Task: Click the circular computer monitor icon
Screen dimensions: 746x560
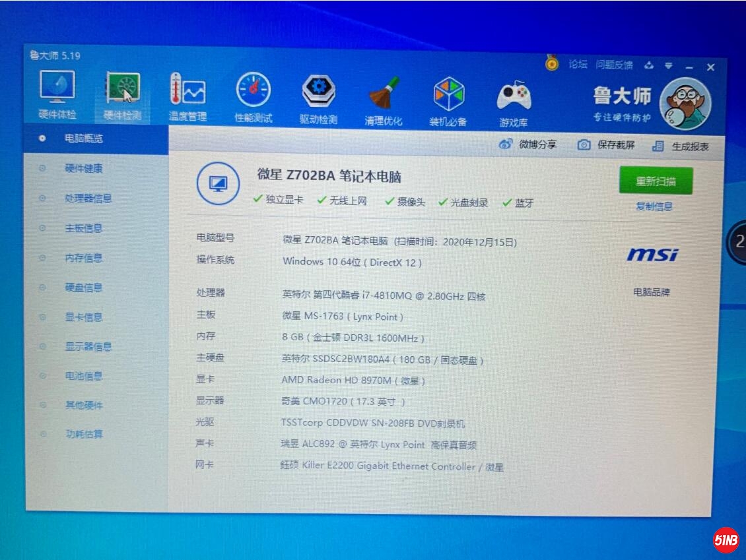Action: click(218, 183)
